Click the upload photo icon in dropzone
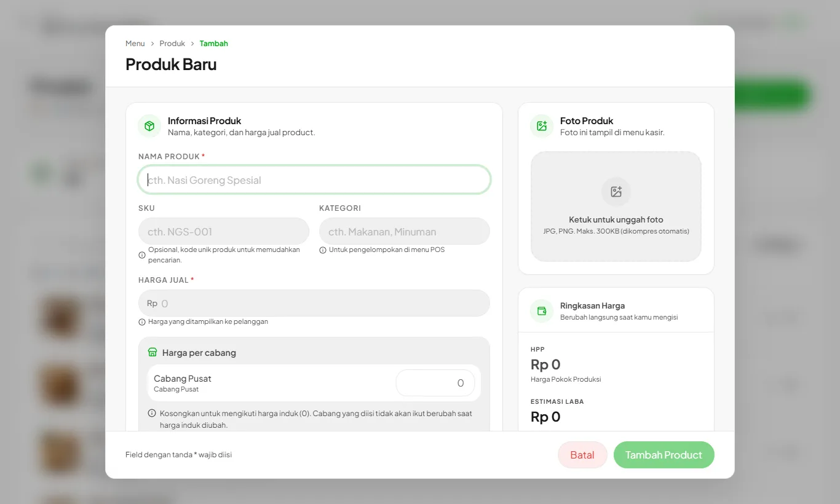The image size is (840, 504). (616, 192)
